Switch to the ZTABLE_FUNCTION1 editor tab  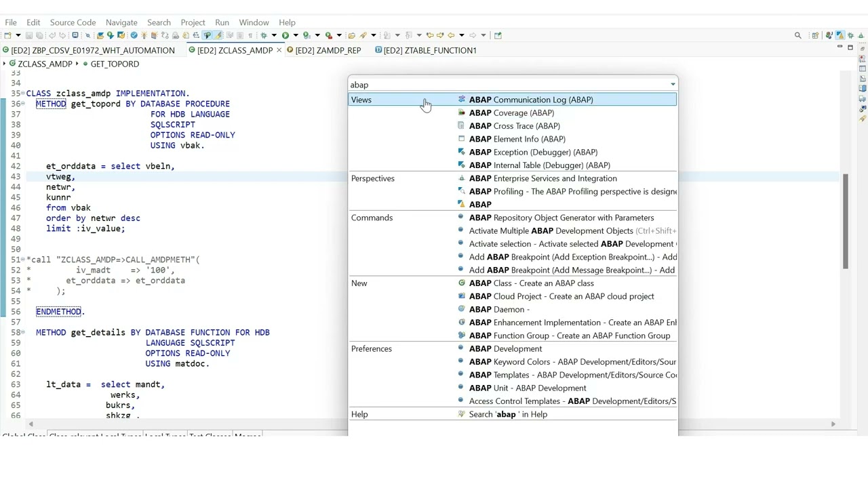pos(425,50)
